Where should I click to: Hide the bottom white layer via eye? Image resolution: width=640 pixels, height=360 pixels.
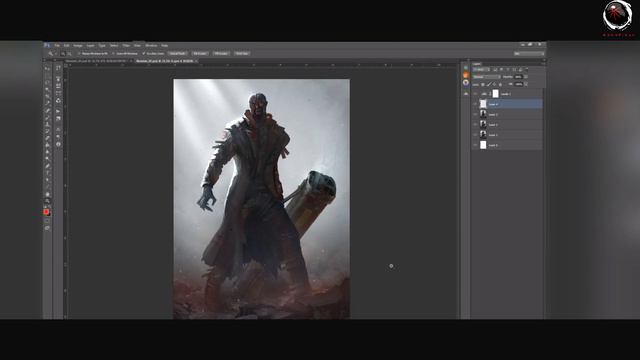pyautogui.click(x=475, y=145)
